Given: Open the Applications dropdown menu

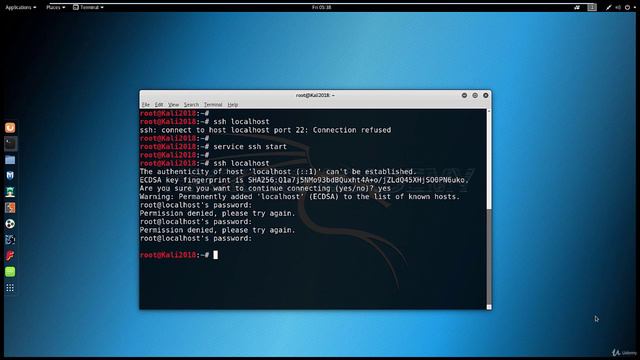Looking at the screenshot, I should tap(20, 7).
